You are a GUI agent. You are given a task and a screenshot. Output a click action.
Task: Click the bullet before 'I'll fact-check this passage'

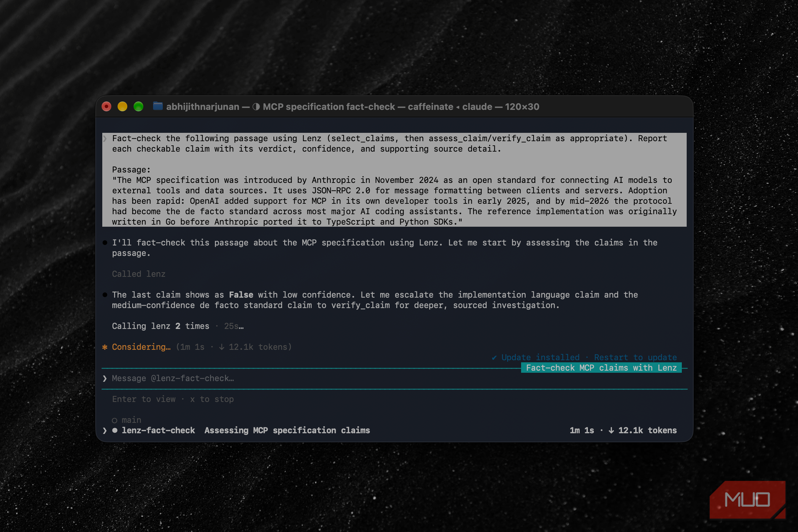coord(105,243)
